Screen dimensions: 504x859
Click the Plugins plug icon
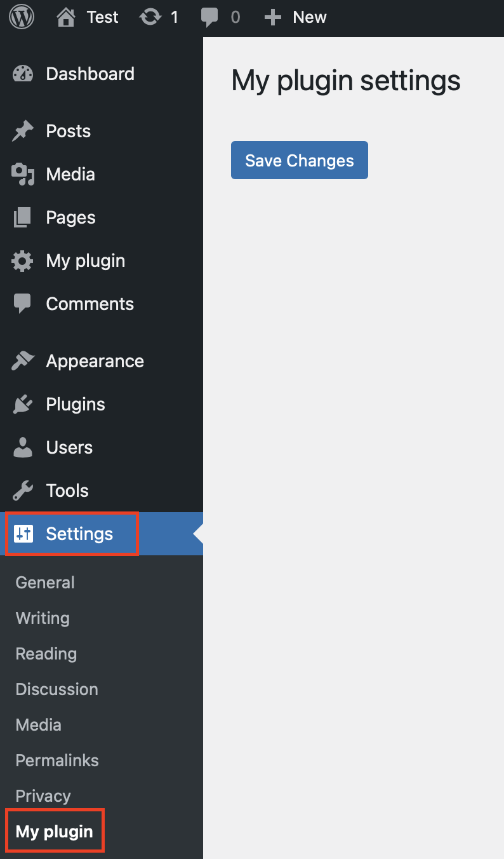22,405
